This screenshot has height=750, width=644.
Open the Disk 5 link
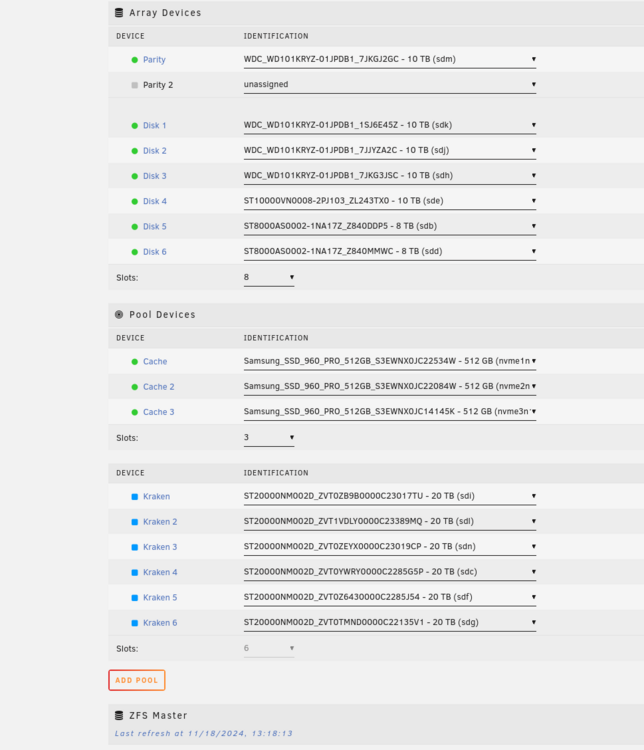coord(155,227)
